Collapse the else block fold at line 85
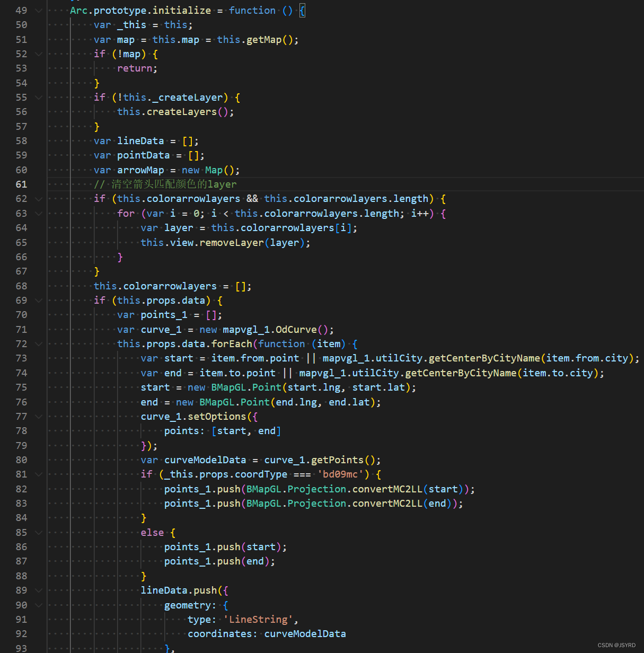The image size is (644, 653). 38,533
